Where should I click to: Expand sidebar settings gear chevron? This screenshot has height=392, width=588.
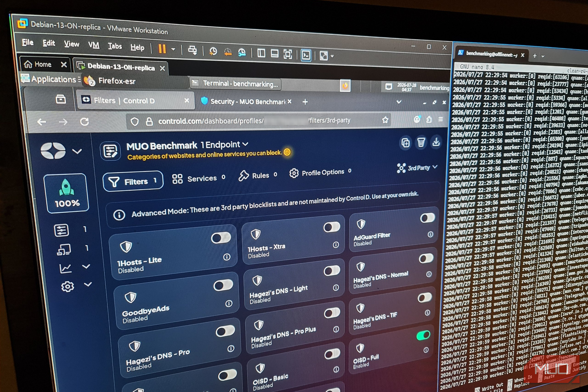pyautogui.click(x=88, y=284)
